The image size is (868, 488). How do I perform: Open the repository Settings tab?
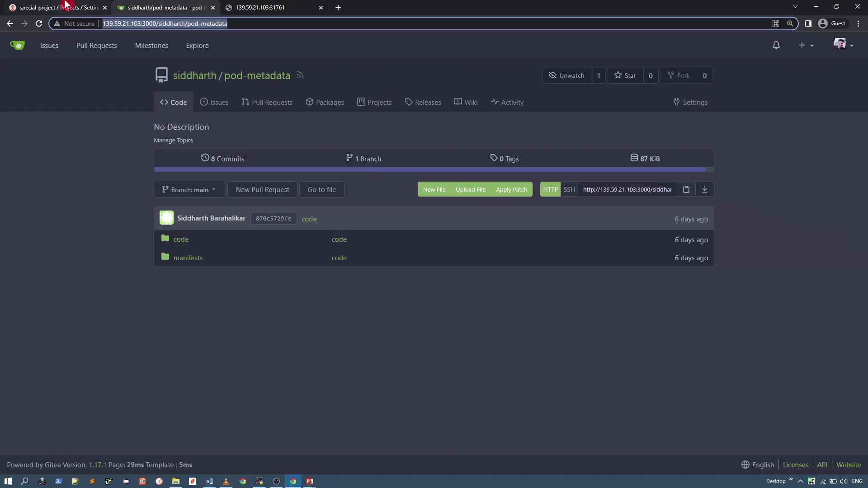click(x=690, y=103)
